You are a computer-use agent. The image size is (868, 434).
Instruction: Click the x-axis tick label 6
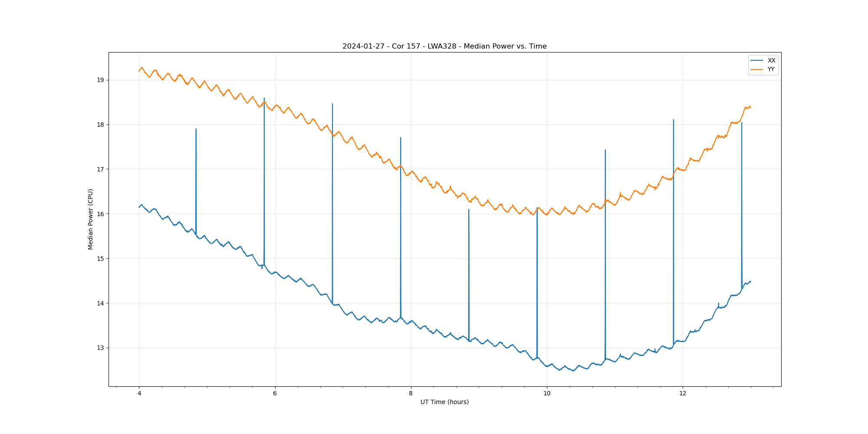275,394
